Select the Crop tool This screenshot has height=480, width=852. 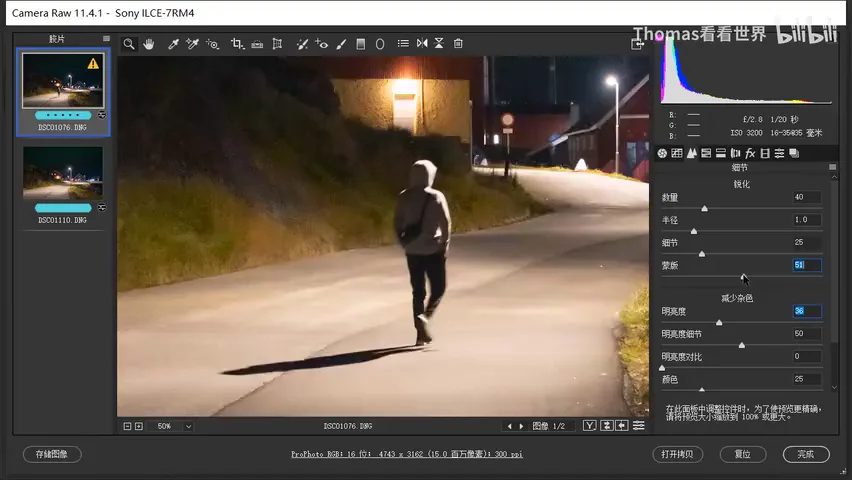[x=237, y=44]
